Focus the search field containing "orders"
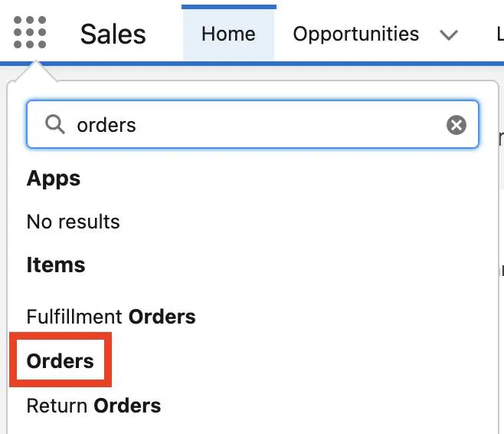 253,124
